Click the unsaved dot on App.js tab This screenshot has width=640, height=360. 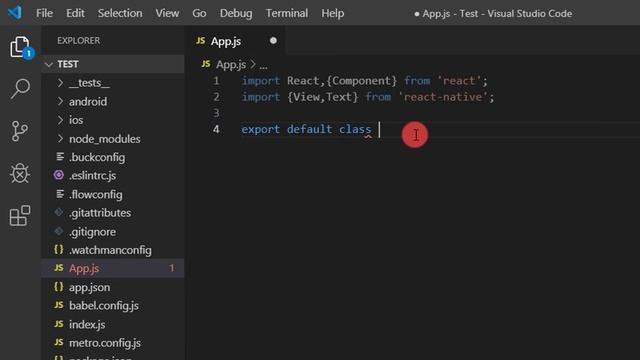click(273, 41)
